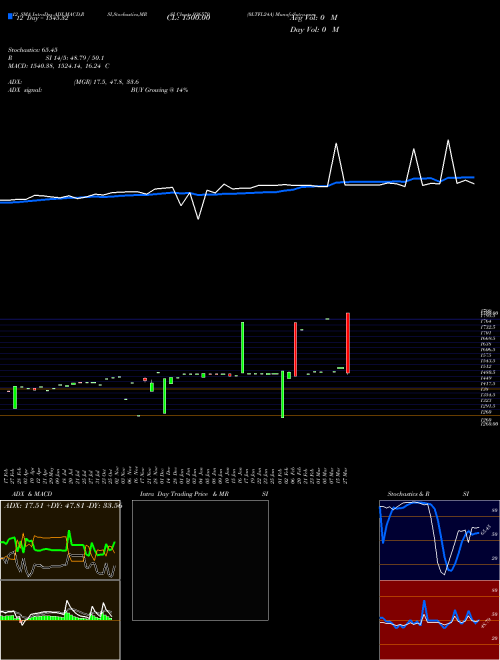Click the blue-background Stochastics chart panel

(x=440, y=540)
